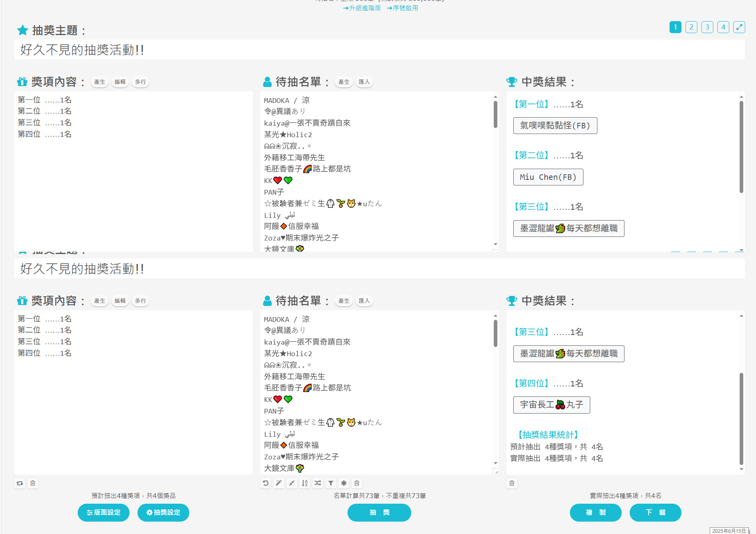756x534 pixels.
Task: Click the 多行 pill in the lower 獎項內容 header
Action: pyautogui.click(x=140, y=301)
